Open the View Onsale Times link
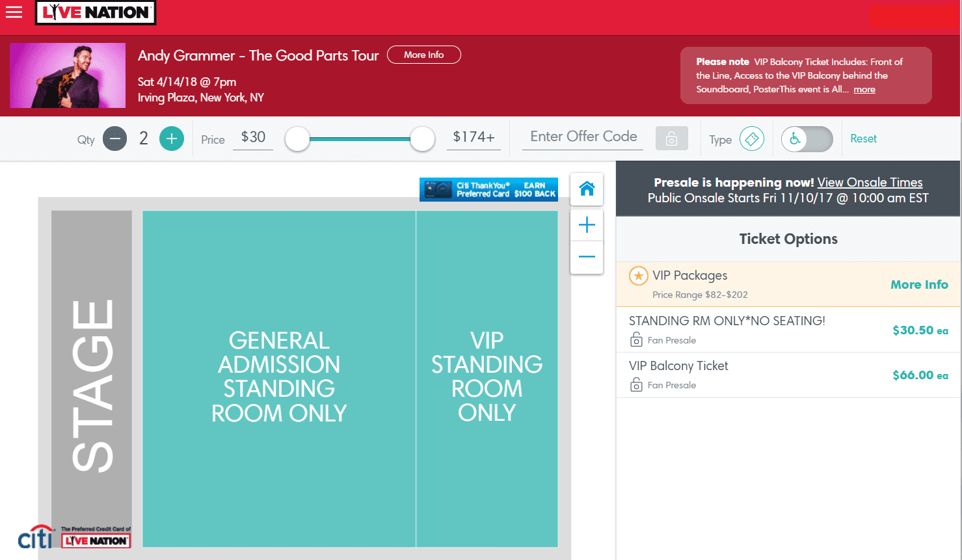The image size is (962, 560). pyautogui.click(x=870, y=182)
